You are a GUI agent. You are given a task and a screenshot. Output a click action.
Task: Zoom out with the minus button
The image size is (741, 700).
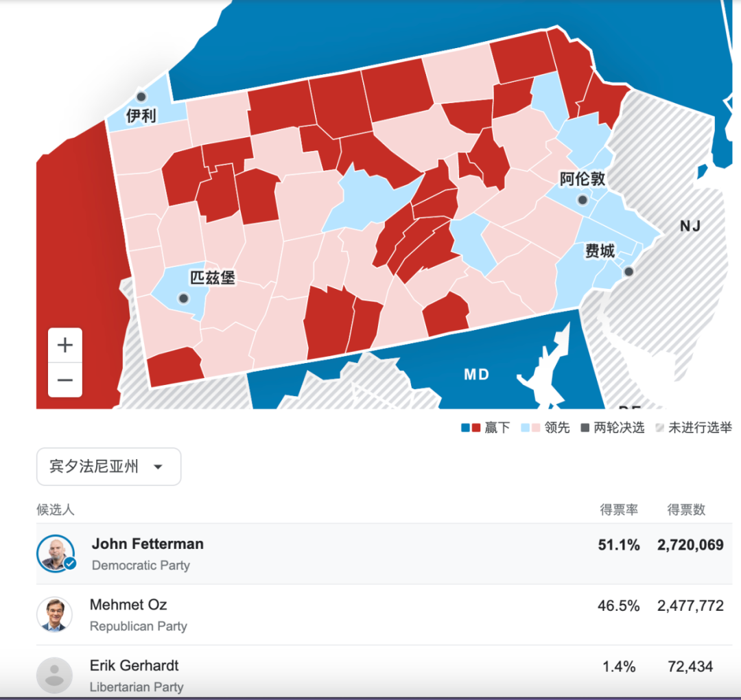pos(65,380)
